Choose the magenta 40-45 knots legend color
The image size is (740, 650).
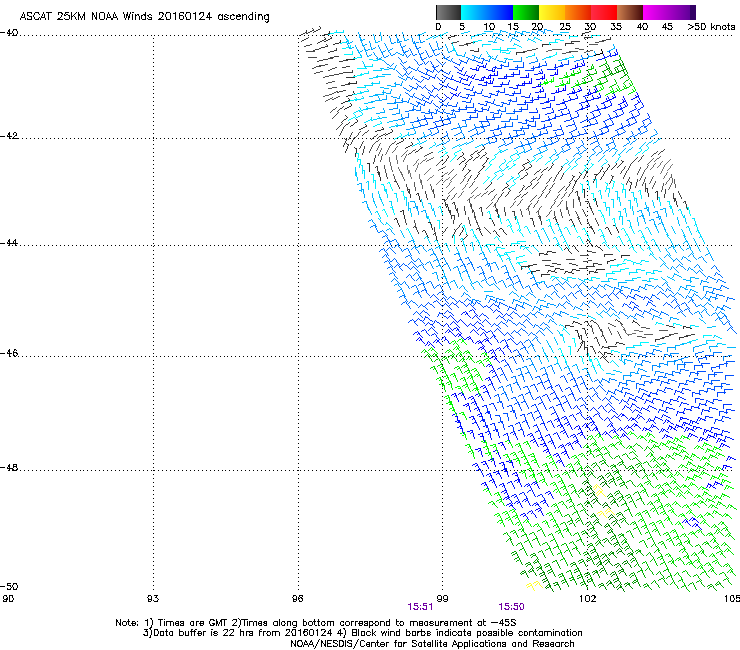tap(656, 12)
